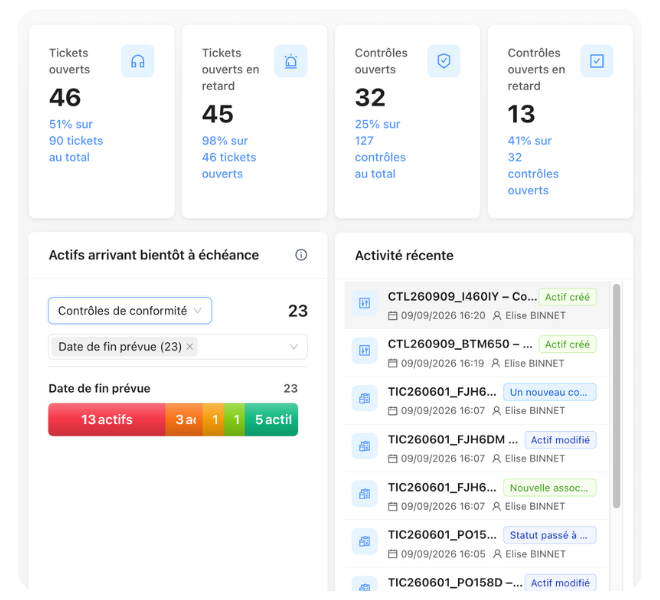The width and height of the screenshot is (660, 600).
Task: Click the checkbox icon on late controls card
Action: tap(596, 61)
